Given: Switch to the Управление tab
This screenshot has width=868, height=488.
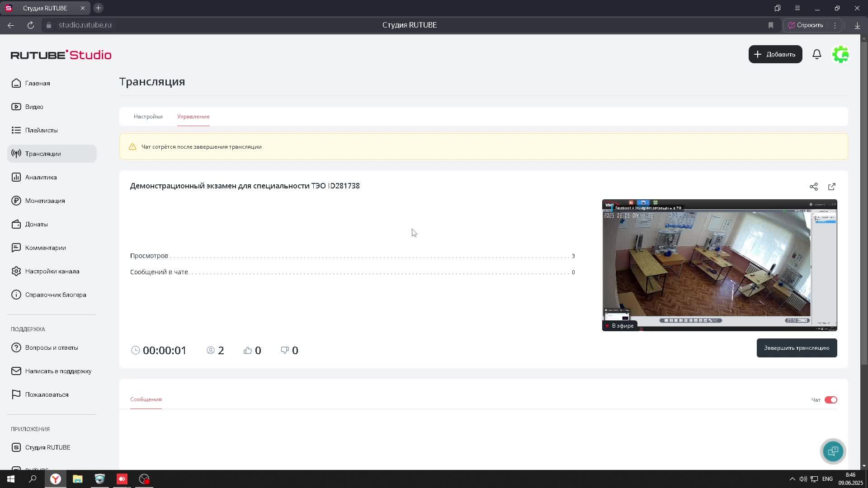Looking at the screenshot, I should click(x=193, y=117).
